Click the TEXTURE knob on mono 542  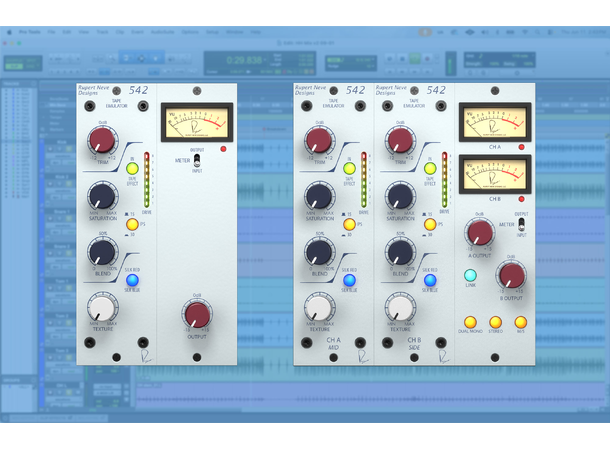pos(102,307)
